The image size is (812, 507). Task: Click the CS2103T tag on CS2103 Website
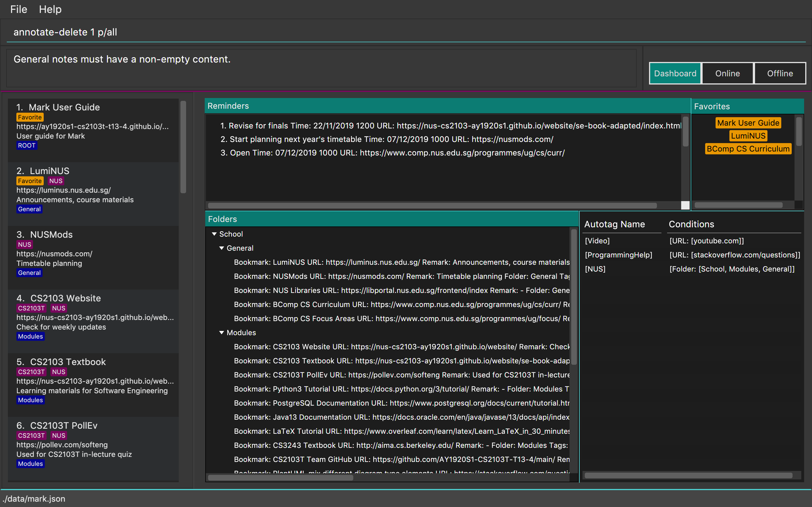(31, 308)
